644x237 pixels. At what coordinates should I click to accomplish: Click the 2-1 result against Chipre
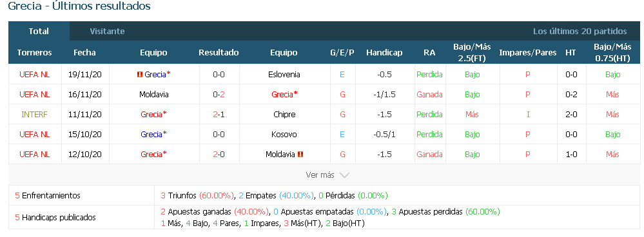[219, 115]
